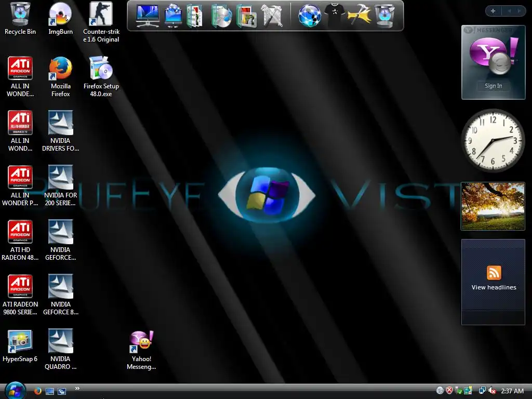The image size is (532, 399).
Task: Click Switch between windows quick launch icon
Action: (x=62, y=391)
